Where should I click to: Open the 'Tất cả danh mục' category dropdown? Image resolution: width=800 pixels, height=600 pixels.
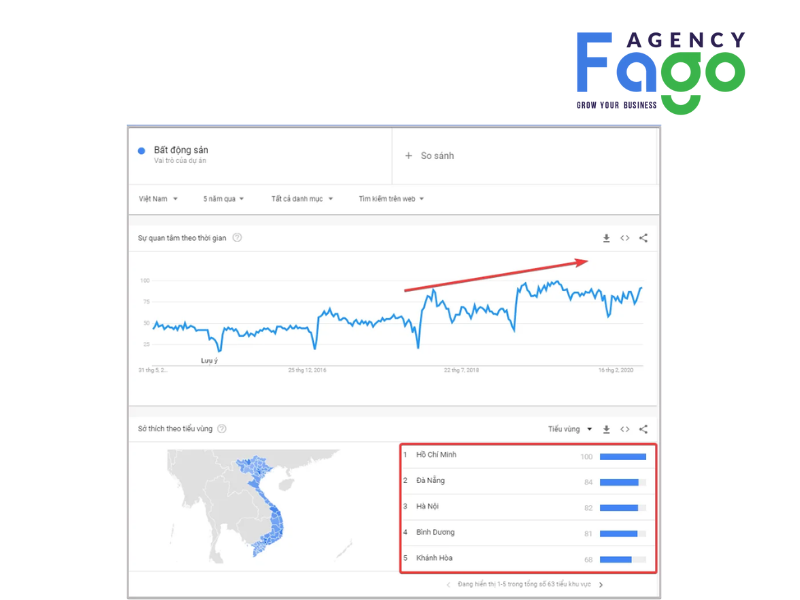click(302, 199)
